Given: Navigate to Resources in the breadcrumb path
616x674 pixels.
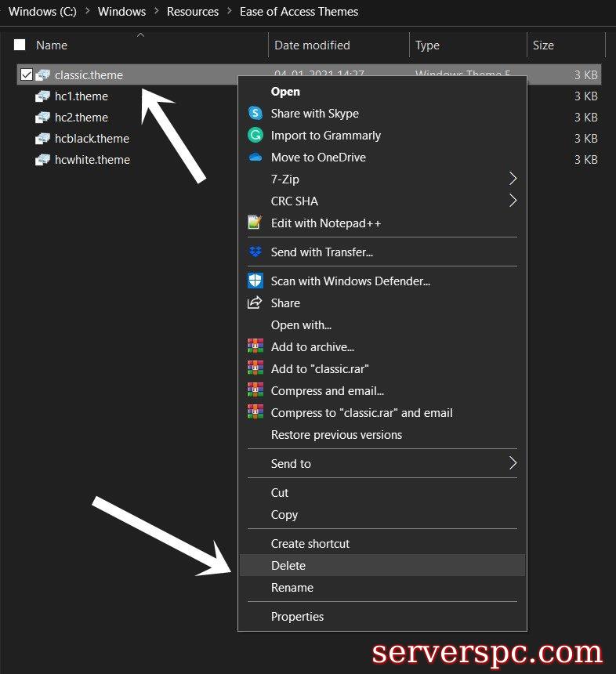Looking at the screenshot, I should tap(193, 12).
